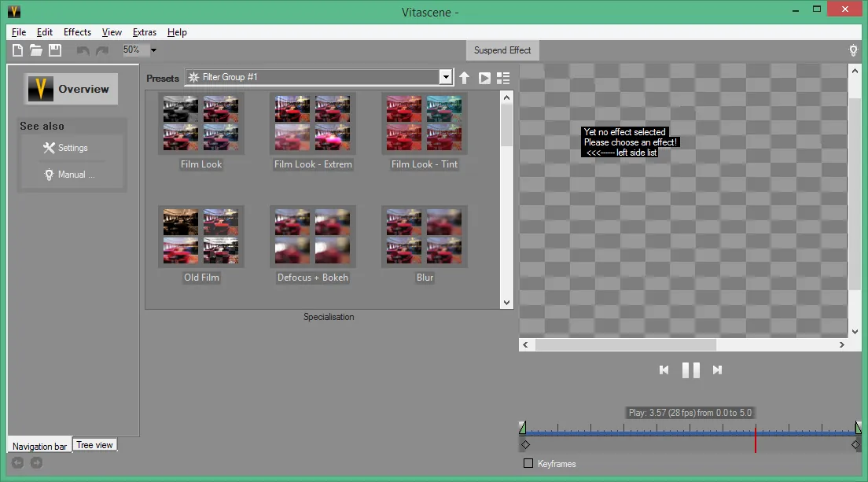
Task: Click the New document icon
Action: click(x=18, y=50)
